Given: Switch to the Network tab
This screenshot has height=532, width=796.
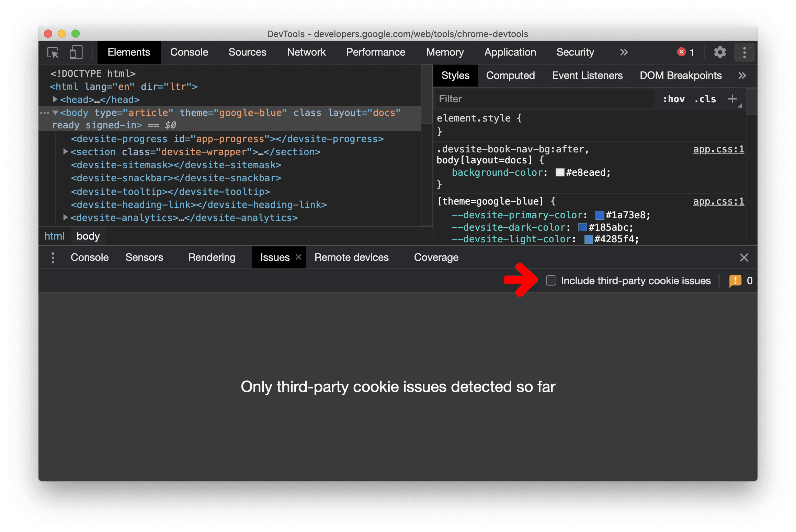Looking at the screenshot, I should point(305,53).
